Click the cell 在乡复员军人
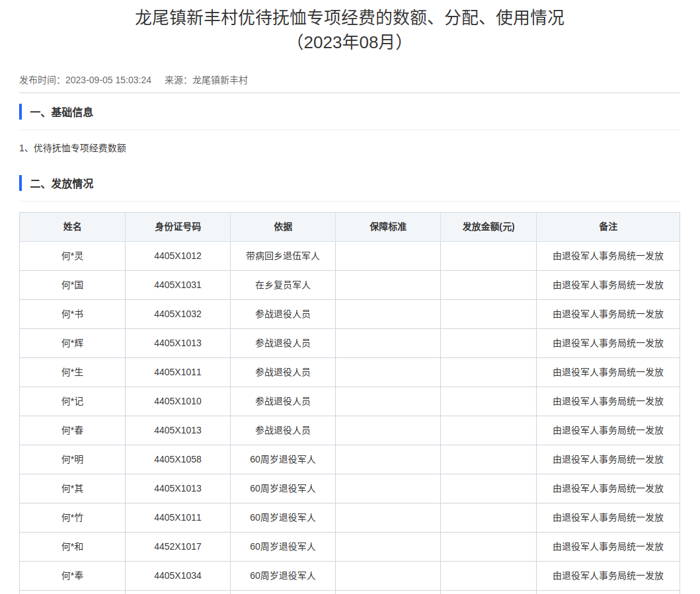Screen dimensions: 700x594 point(283,285)
